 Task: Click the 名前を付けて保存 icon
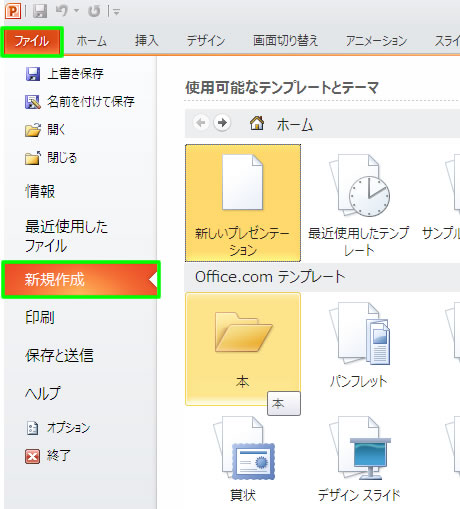(33, 102)
